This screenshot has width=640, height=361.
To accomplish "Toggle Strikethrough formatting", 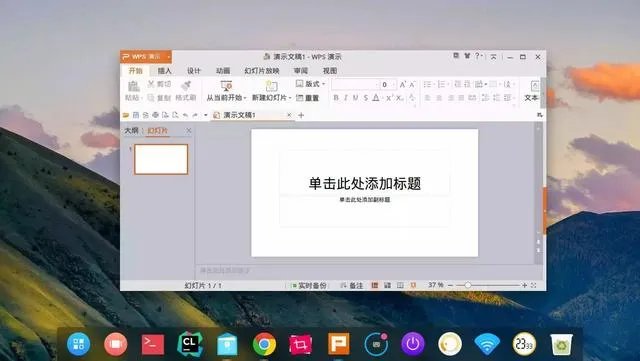I will 366,98.
